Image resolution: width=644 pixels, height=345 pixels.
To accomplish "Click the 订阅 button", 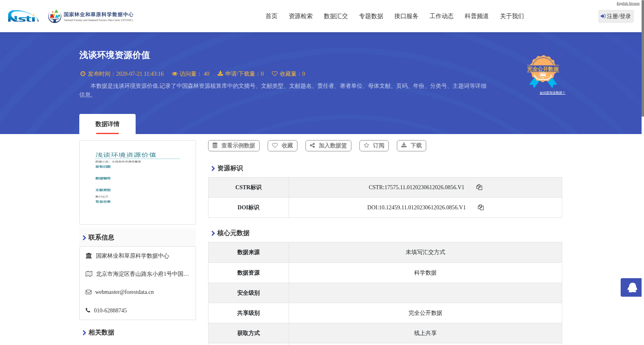I will click(x=374, y=146).
